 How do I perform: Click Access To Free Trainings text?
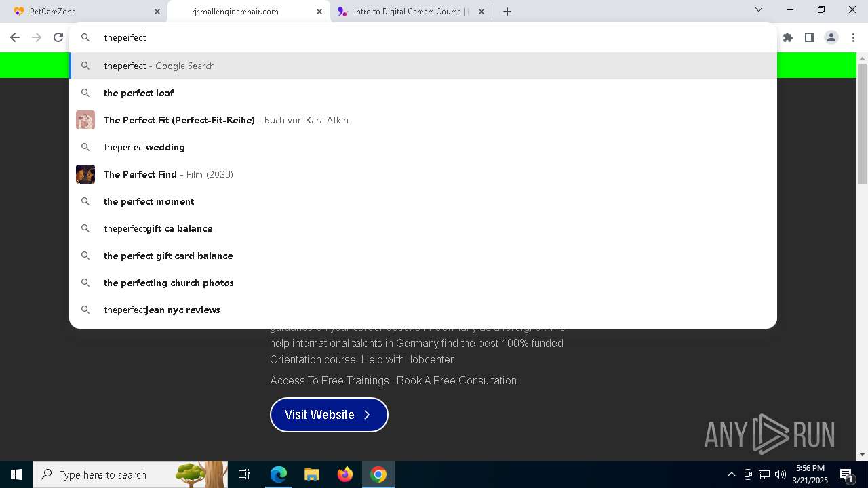330,380
